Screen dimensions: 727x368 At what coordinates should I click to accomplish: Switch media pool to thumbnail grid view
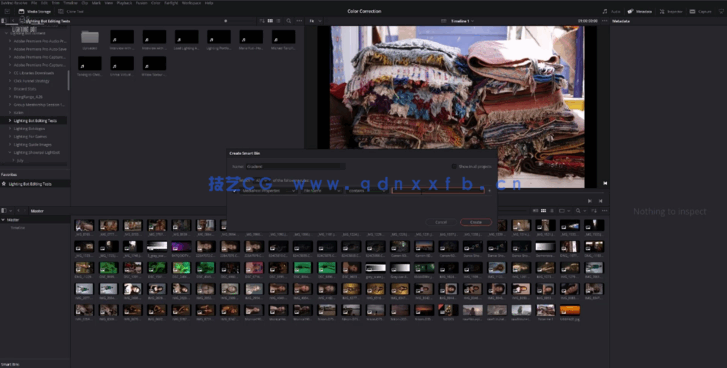coord(543,211)
